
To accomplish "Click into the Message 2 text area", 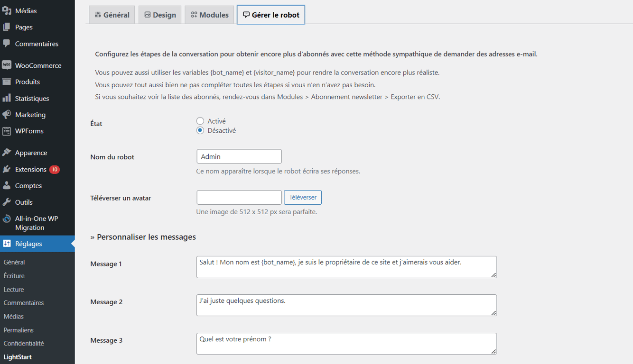I will (346, 305).
